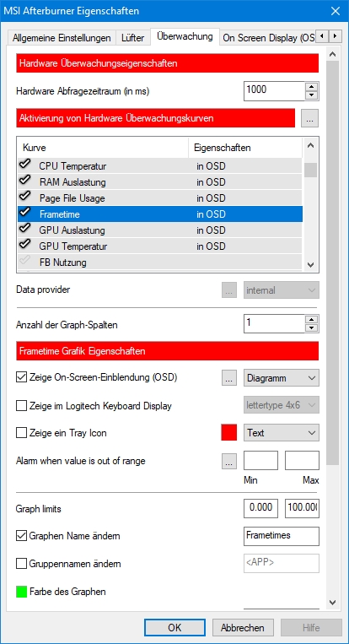Toggle checkmark for GPU Temperatur curve
Screen dimensions: 349x644
[x=25, y=245]
